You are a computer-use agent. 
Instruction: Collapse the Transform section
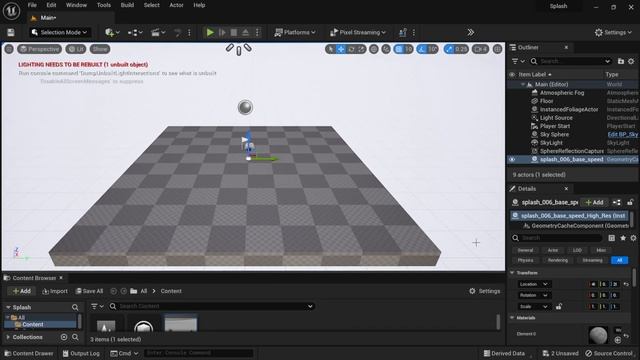513,273
